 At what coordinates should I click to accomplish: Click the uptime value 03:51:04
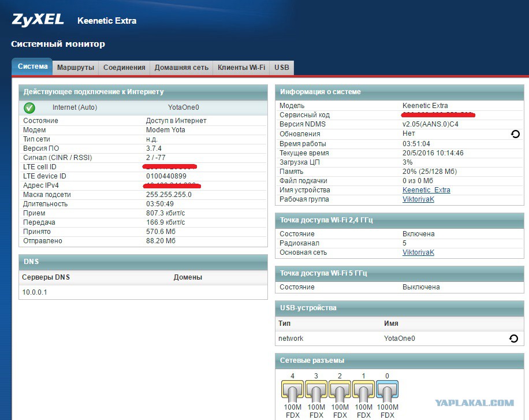416,143
